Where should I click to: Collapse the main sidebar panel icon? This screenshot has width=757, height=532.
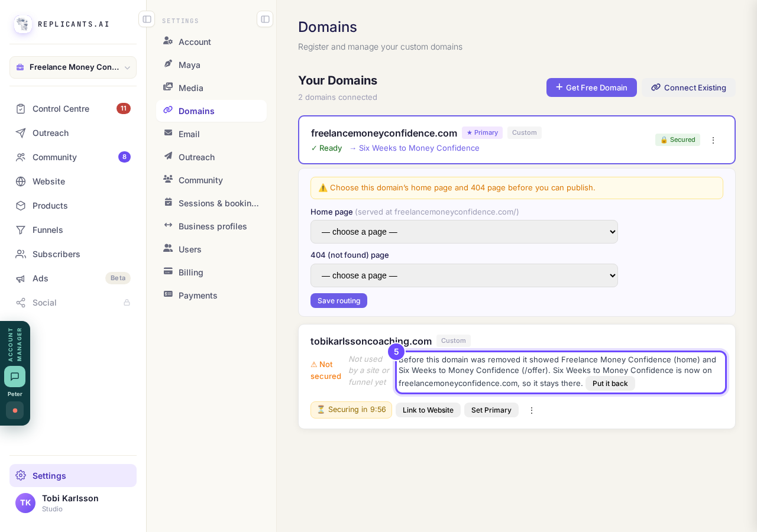coord(147,19)
